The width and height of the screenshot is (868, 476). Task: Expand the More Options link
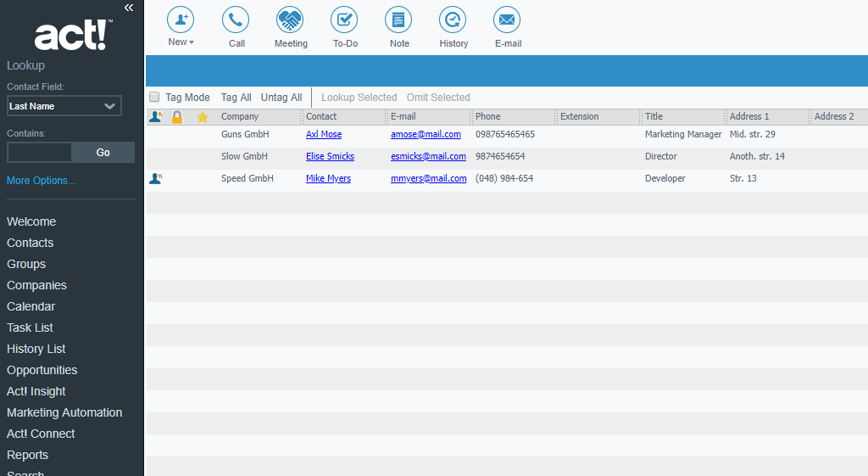[42, 181]
